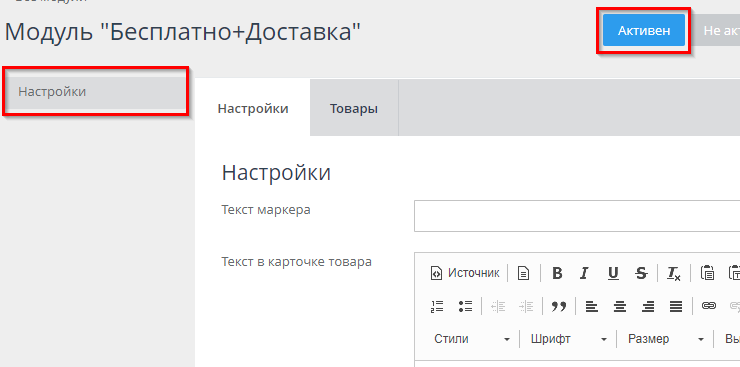The height and width of the screenshot is (367, 740).
Task: Open the Стили dropdown
Action: pyautogui.click(x=472, y=339)
